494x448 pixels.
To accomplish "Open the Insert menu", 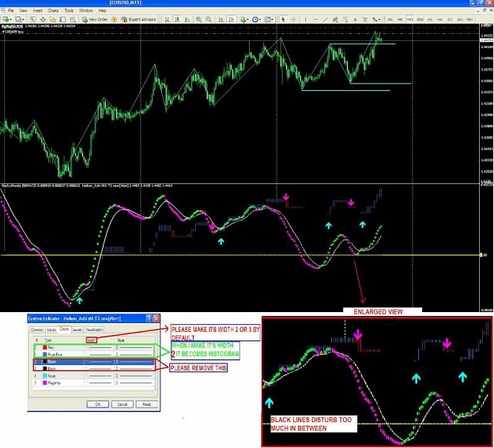I will coord(37,10).
